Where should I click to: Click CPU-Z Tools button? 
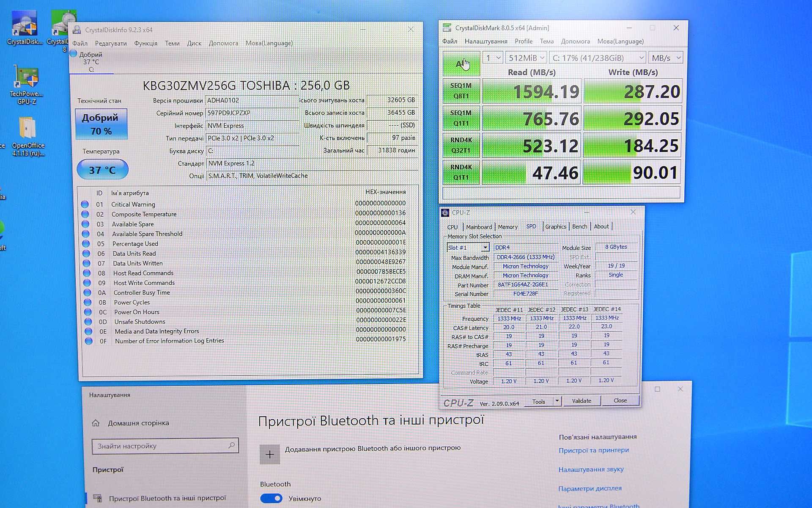click(x=538, y=401)
